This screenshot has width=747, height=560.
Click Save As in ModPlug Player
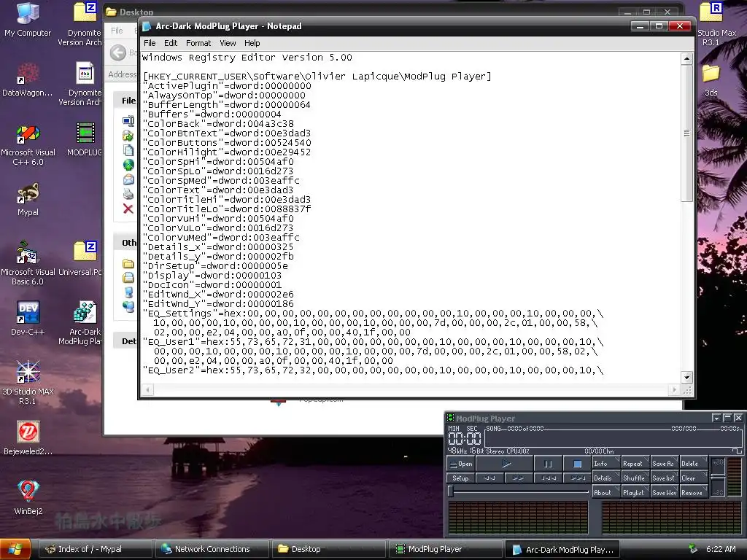click(664, 463)
